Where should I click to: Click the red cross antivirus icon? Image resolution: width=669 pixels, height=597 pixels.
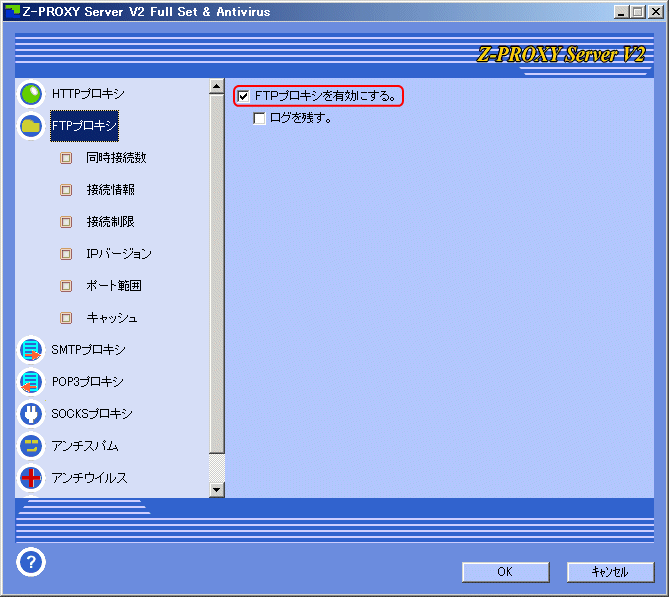point(31,478)
